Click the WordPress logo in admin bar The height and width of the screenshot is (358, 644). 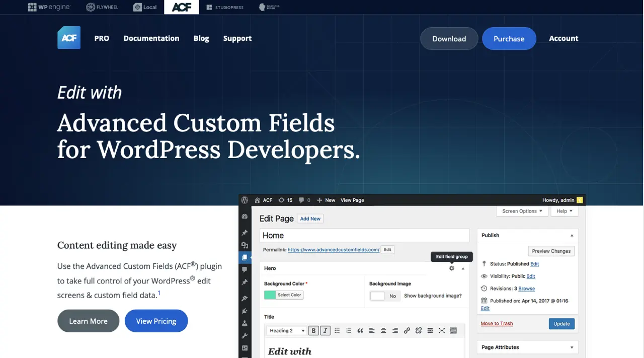tap(245, 200)
